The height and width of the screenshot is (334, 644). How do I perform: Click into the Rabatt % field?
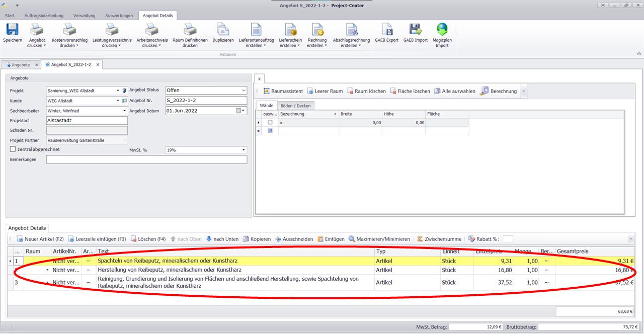tap(508, 239)
